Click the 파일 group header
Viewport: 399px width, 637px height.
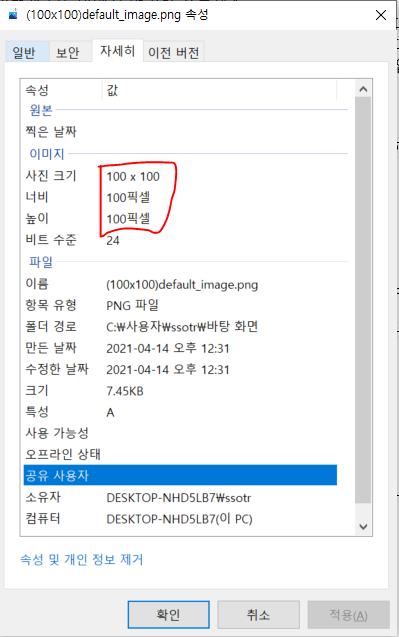point(41,262)
